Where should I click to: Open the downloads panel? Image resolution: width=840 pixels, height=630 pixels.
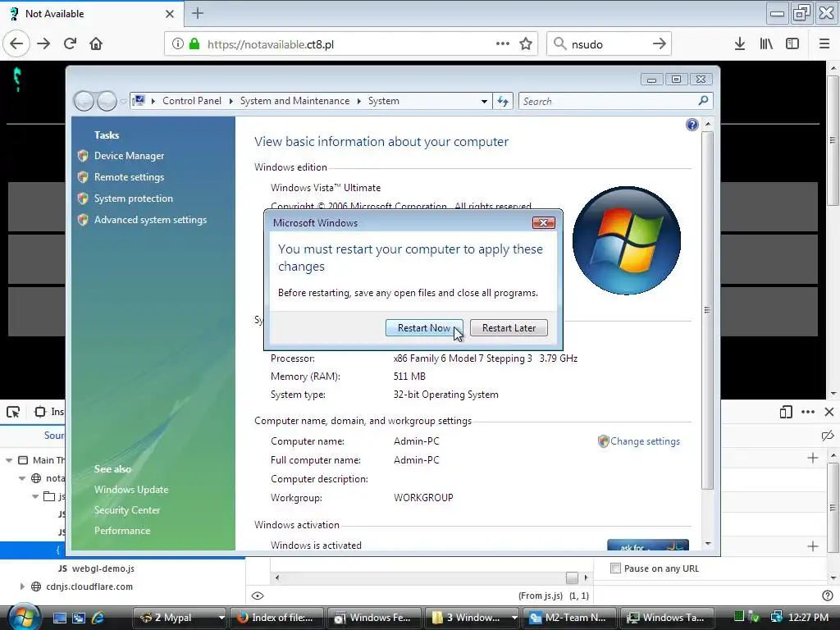click(x=740, y=44)
